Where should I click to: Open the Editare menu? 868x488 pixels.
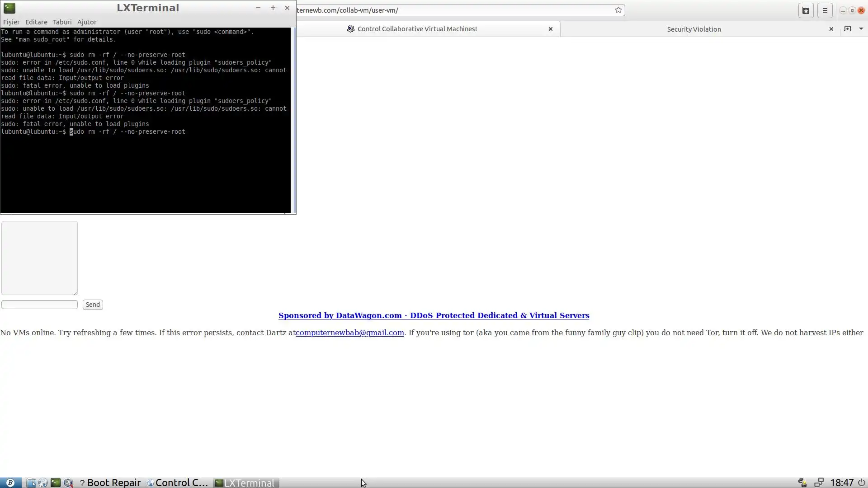coord(36,22)
